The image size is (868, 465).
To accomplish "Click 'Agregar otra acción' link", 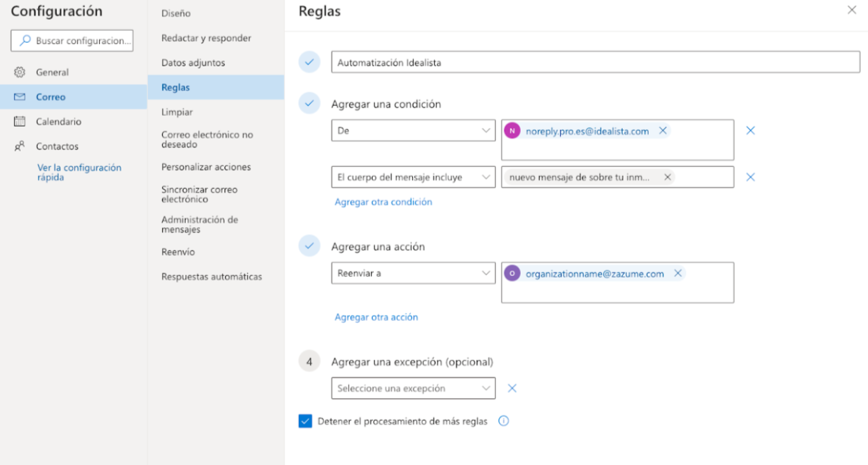I will (376, 318).
